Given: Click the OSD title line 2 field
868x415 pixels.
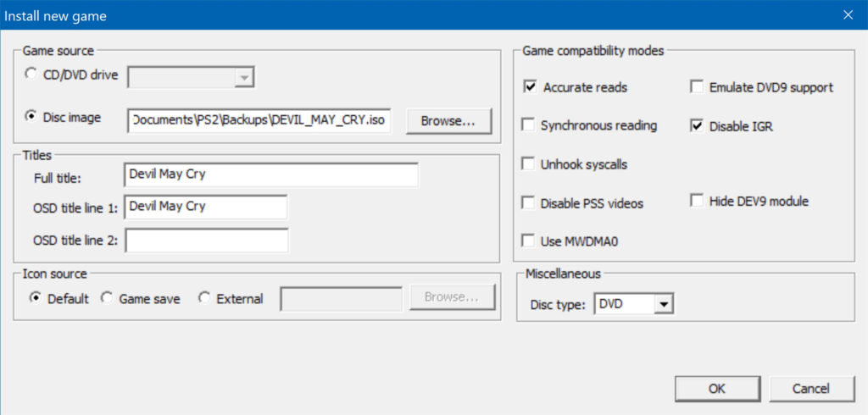Looking at the screenshot, I should 206,241.
